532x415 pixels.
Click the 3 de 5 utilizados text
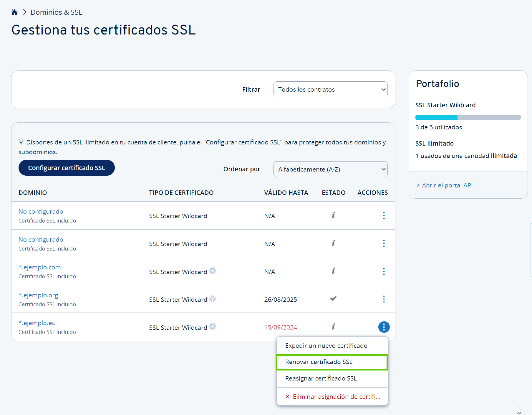click(x=439, y=127)
